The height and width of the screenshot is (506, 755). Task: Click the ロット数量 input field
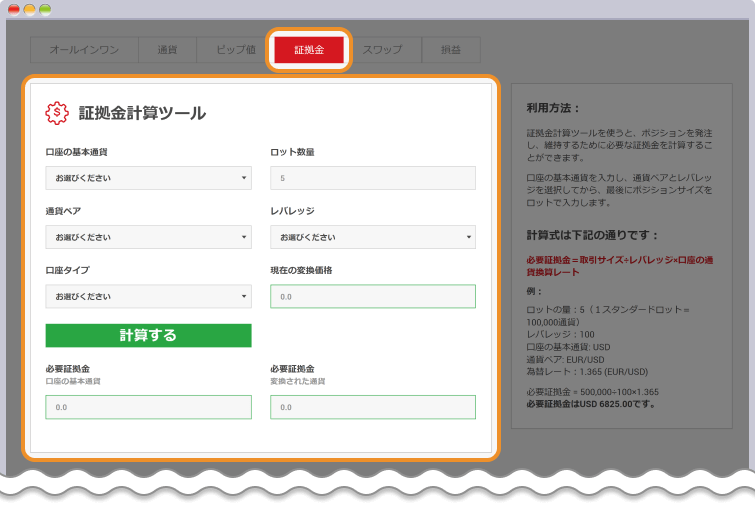pos(373,178)
